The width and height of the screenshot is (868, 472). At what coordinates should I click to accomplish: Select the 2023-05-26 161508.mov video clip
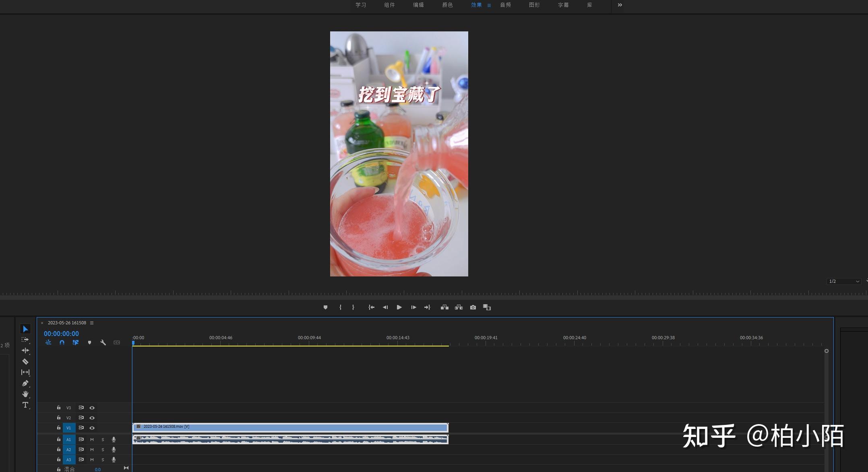(290, 427)
